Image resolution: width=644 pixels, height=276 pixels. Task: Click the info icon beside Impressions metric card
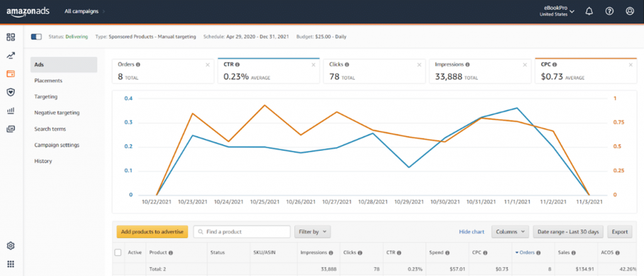tap(468, 65)
